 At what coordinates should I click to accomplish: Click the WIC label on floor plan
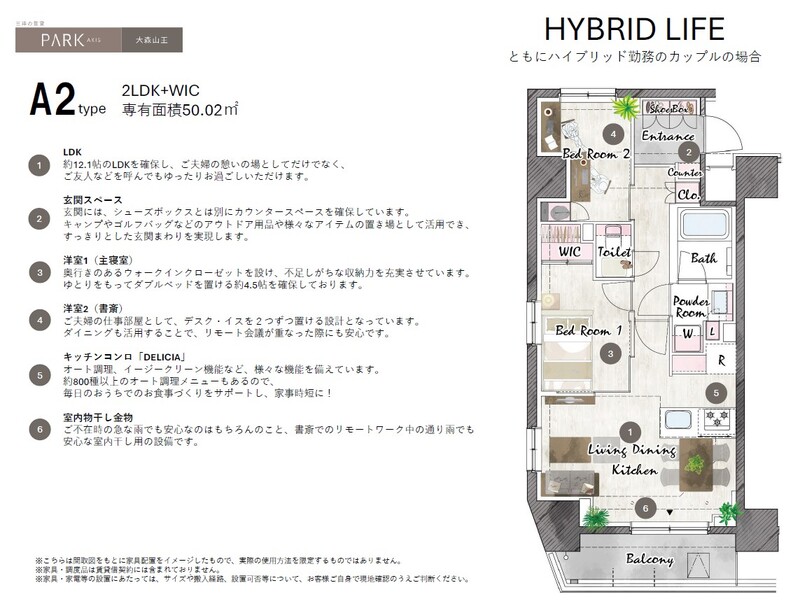[x=569, y=251]
